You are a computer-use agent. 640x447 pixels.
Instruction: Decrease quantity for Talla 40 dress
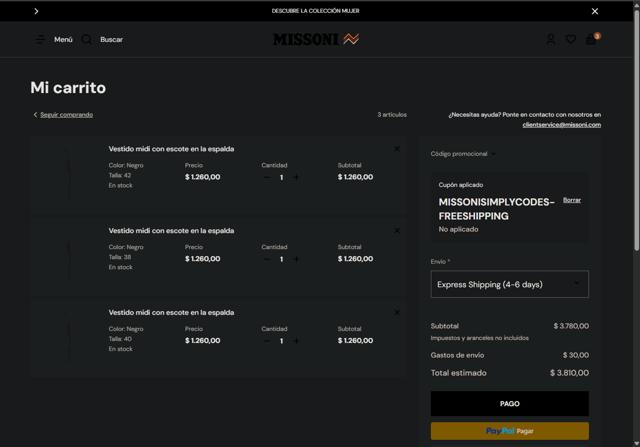(x=267, y=340)
